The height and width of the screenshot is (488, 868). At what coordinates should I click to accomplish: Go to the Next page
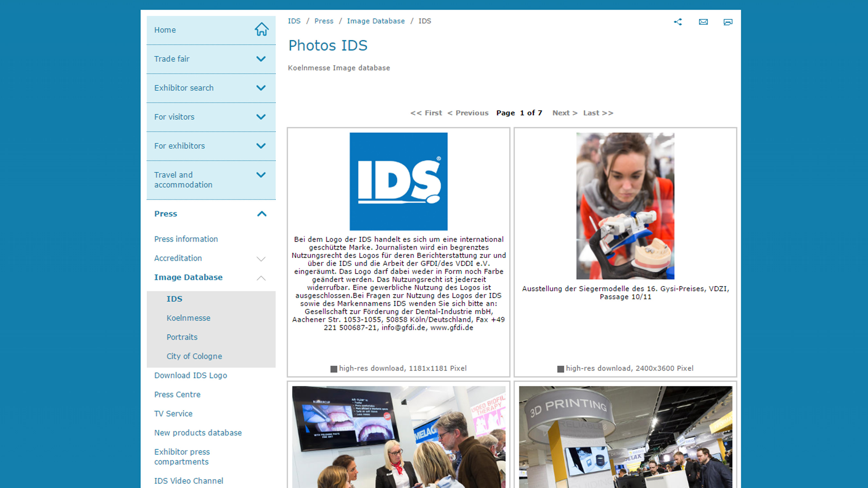point(565,113)
